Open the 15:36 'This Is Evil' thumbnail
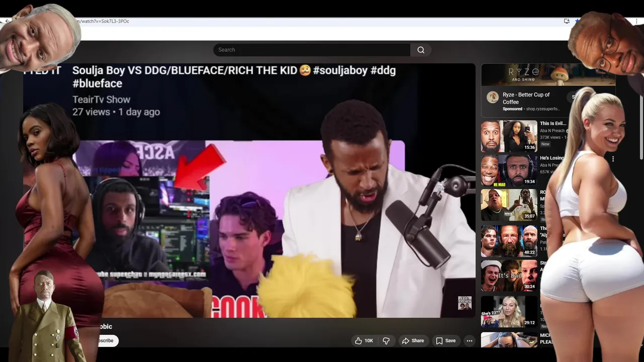Viewport: 644px width, 362px height. pyautogui.click(x=509, y=136)
